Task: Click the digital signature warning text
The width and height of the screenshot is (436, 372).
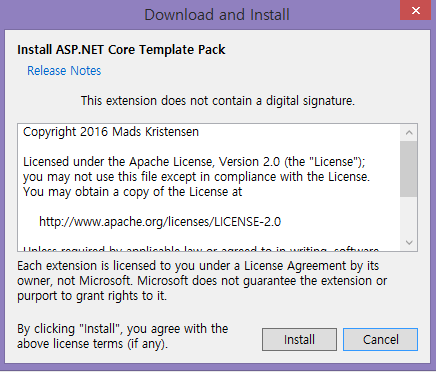Action: tap(218, 101)
